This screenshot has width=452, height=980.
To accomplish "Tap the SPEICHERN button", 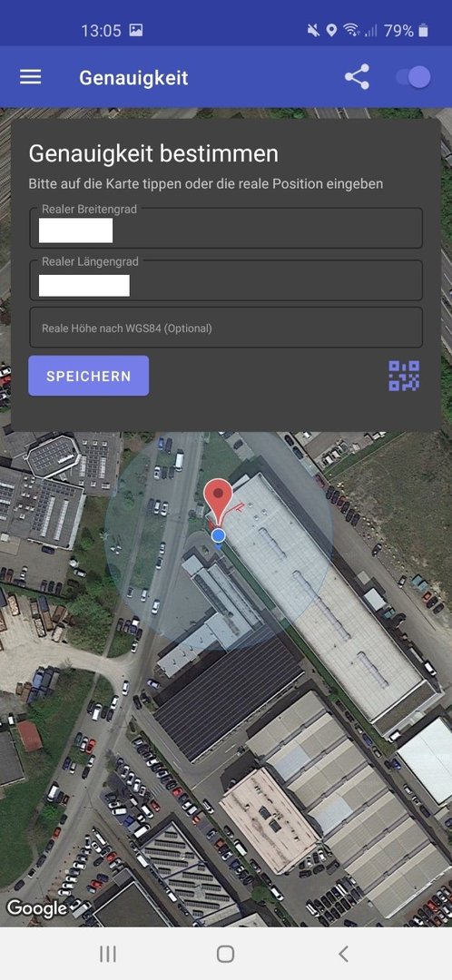I will tap(89, 376).
